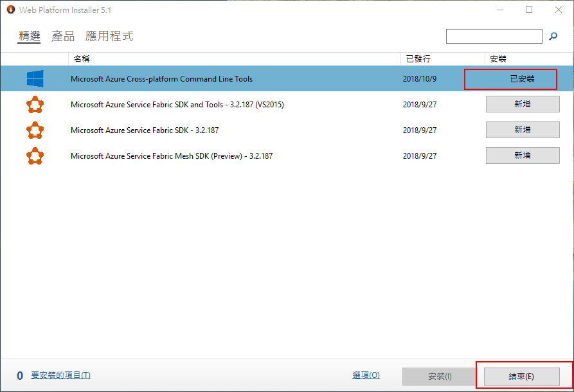This screenshot has height=392, width=574.
Task: Minimize the Web Platform Installer window
Action: click(500, 10)
